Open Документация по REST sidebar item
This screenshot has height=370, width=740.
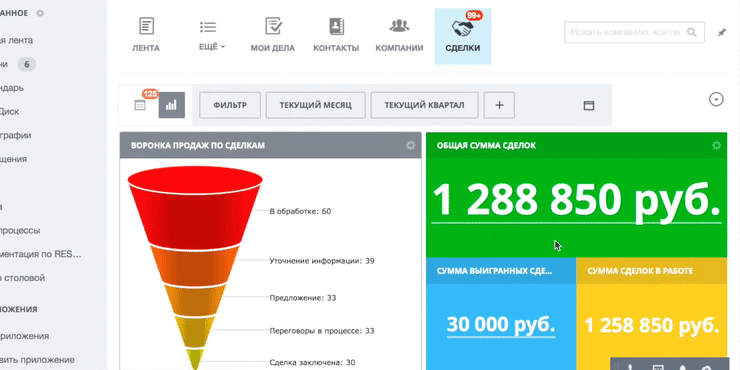(x=41, y=254)
